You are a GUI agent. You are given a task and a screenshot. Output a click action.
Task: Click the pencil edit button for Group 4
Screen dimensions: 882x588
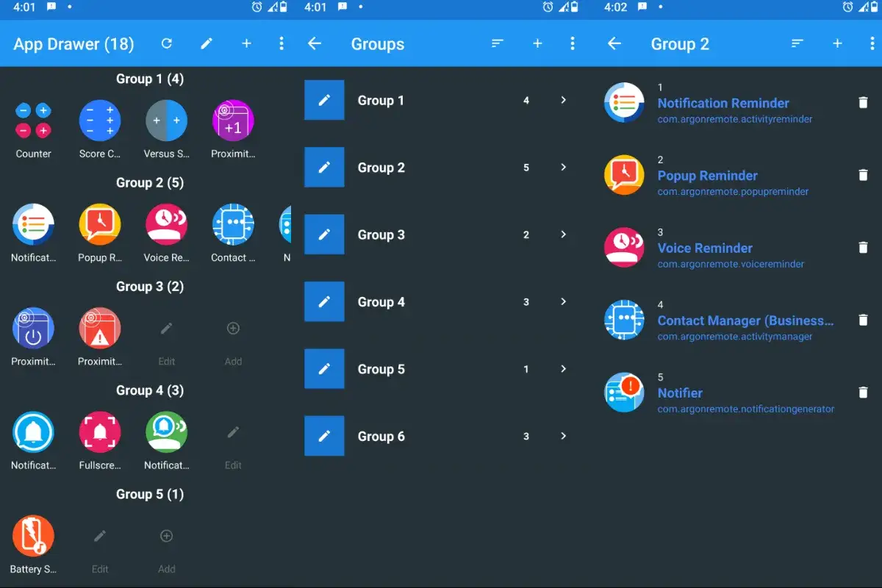(x=324, y=302)
